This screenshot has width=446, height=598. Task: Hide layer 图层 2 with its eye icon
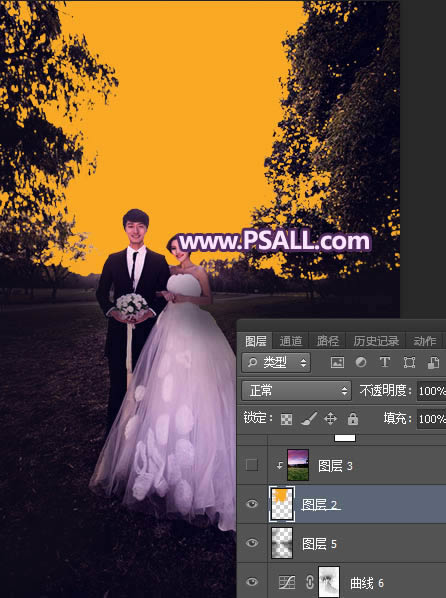(x=251, y=504)
